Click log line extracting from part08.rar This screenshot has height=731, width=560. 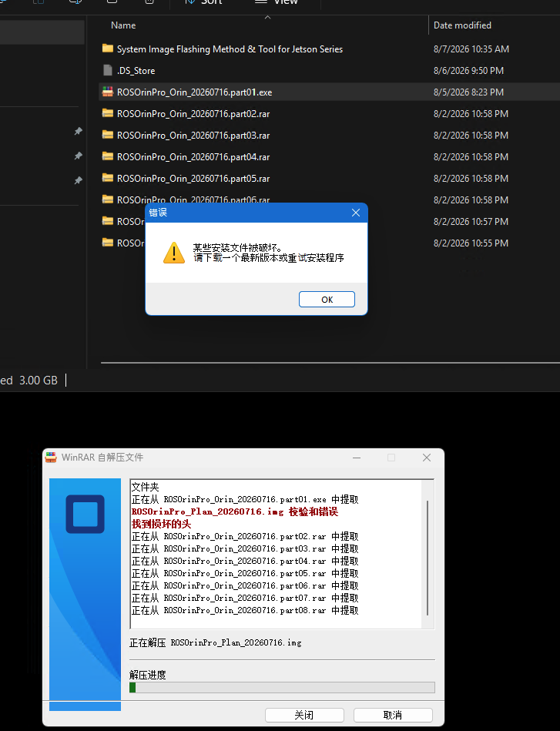pyautogui.click(x=245, y=610)
